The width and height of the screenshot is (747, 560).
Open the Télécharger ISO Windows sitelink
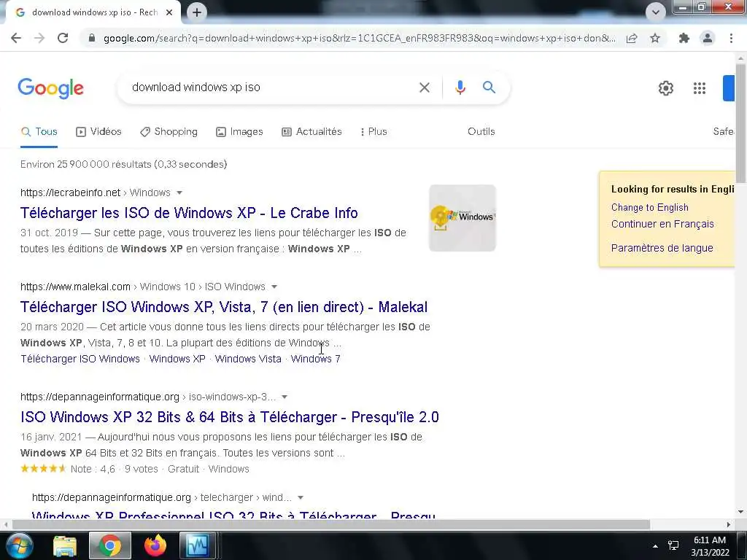(x=80, y=359)
